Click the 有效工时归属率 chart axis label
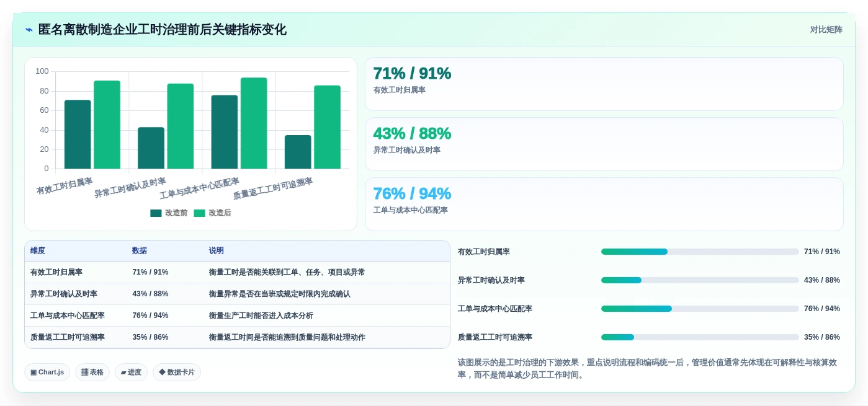This screenshot has width=868, height=406. (x=65, y=187)
